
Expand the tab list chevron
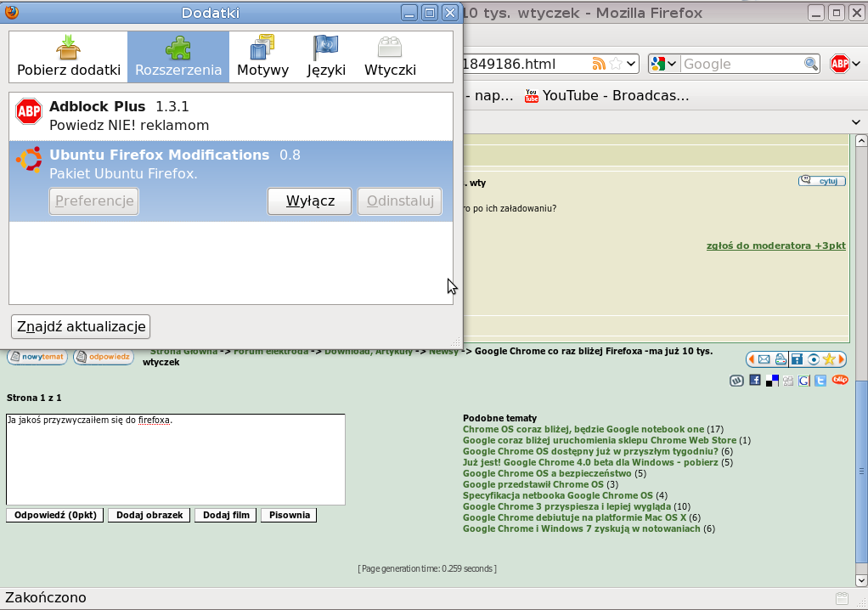coord(856,121)
